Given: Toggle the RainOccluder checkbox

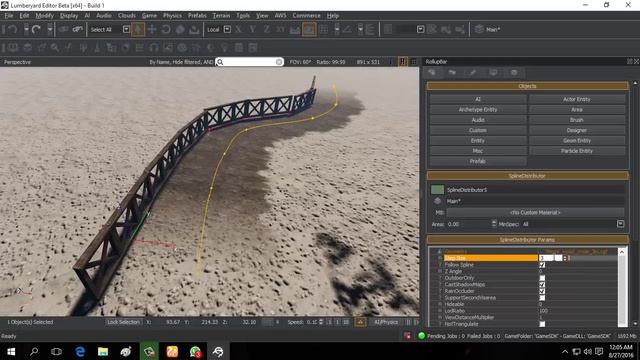Looking at the screenshot, I should pyautogui.click(x=542, y=291).
